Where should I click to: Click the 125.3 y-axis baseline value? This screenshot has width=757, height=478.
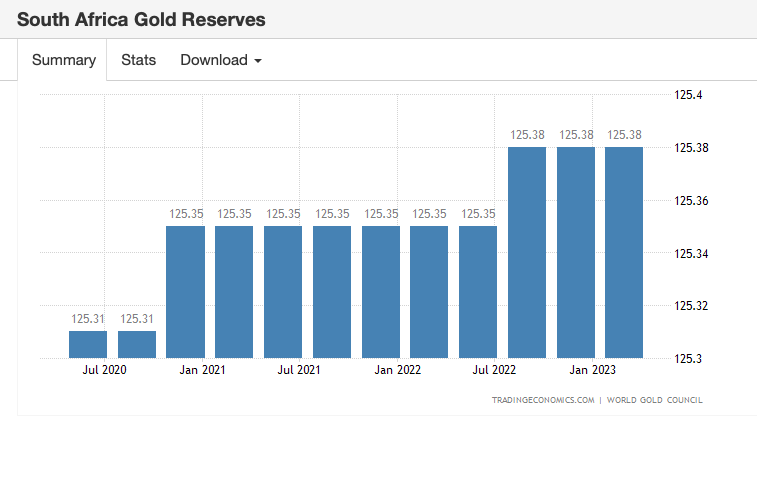click(689, 358)
